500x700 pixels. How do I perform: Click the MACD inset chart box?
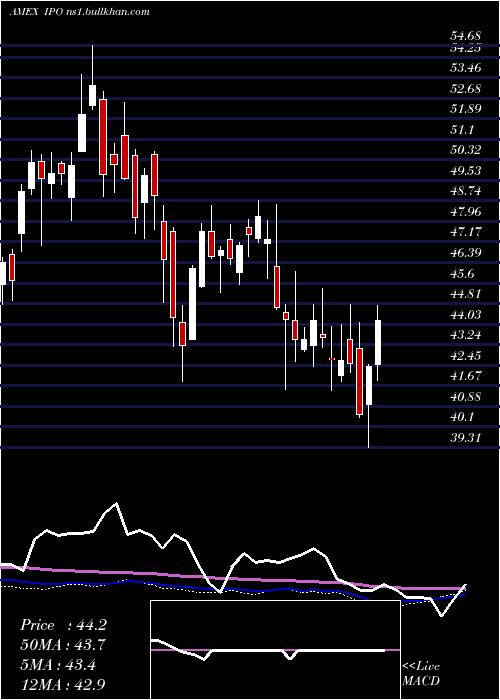click(x=275, y=650)
